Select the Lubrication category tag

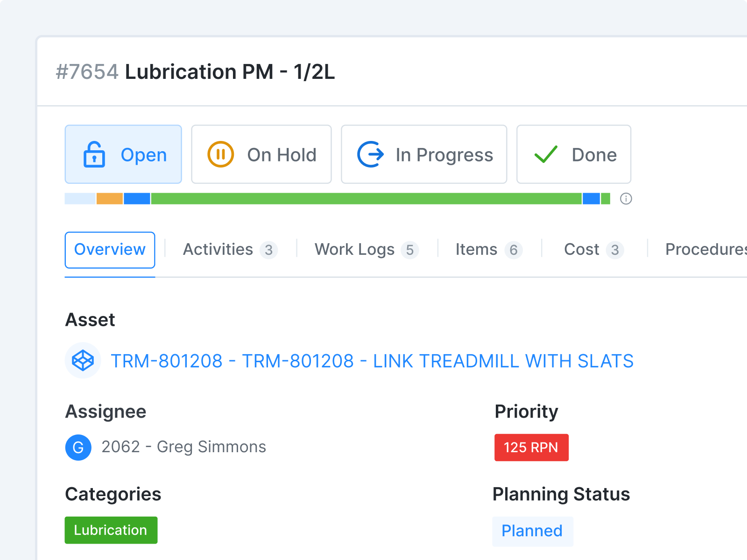point(111,530)
